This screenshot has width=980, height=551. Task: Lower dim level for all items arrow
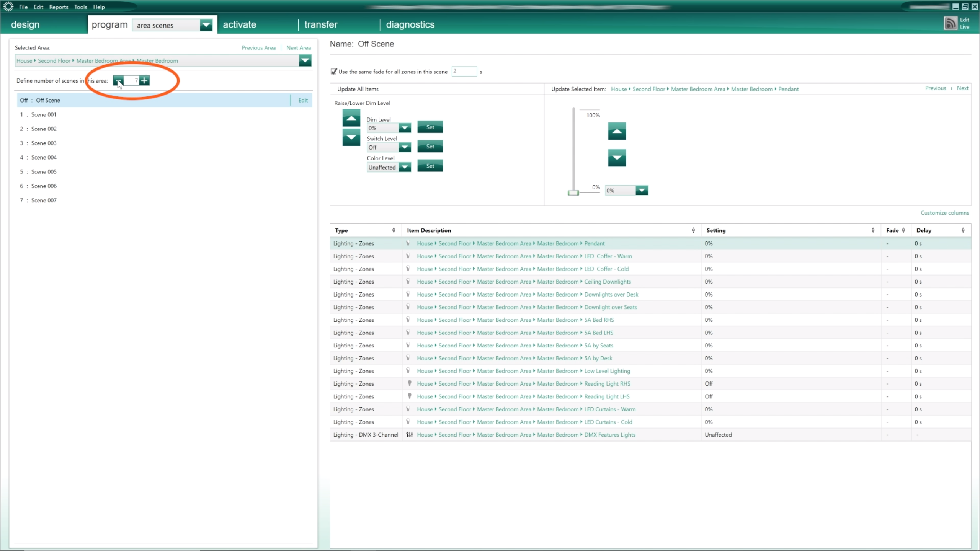tap(351, 137)
